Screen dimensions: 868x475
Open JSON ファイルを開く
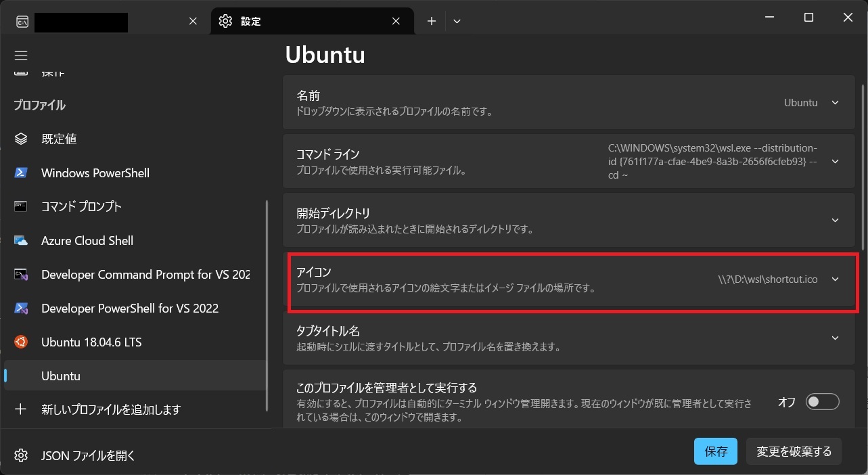tap(135, 455)
